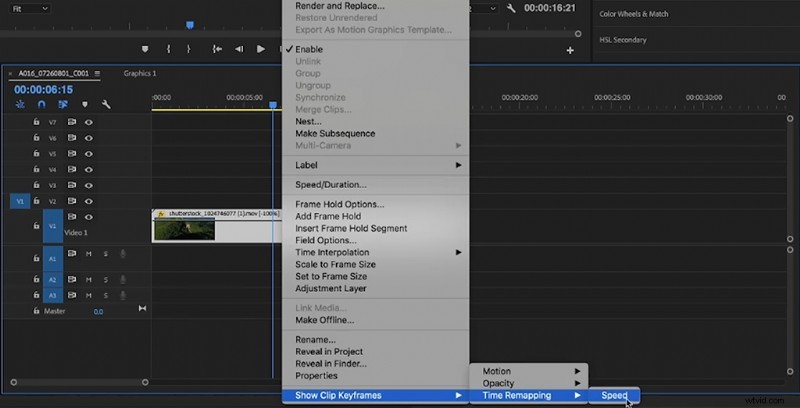Toggle sync lock on track V6
Image resolution: width=800 pixels, height=408 pixels.
tap(72, 138)
